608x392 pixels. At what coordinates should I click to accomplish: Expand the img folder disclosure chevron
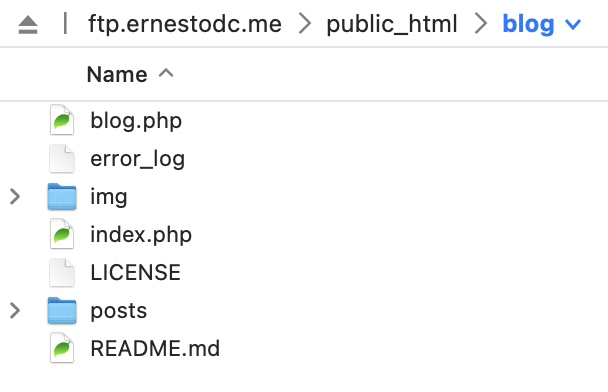pos(15,196)
